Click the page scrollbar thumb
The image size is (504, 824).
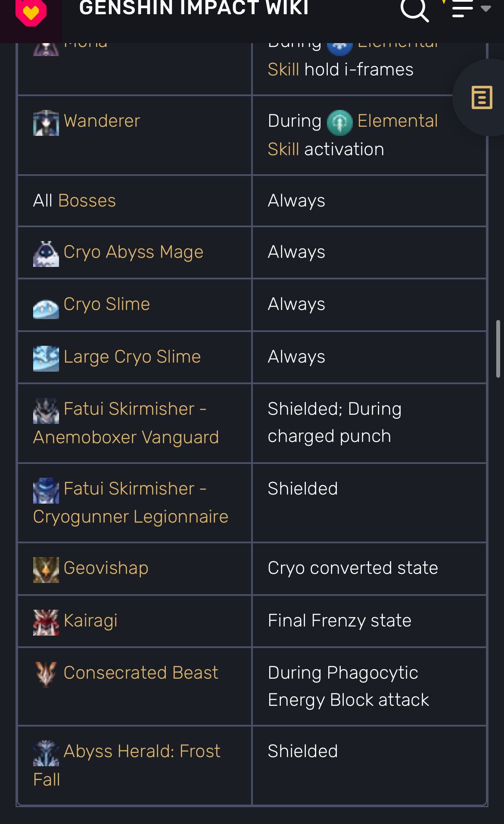498,348
